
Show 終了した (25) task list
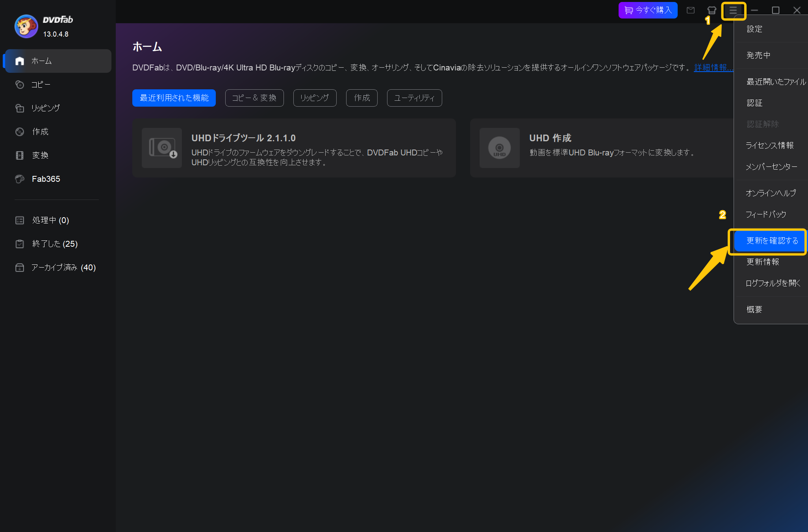coord(58,244)
